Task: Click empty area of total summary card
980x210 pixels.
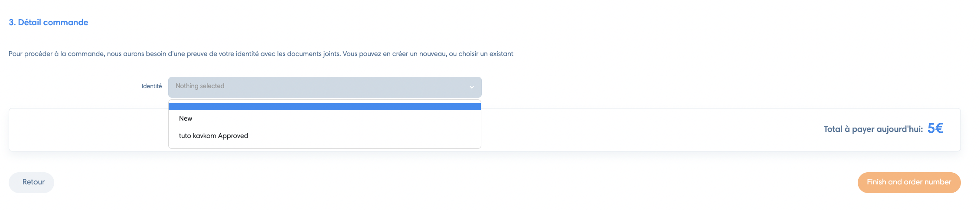Action: coord(650,130)
